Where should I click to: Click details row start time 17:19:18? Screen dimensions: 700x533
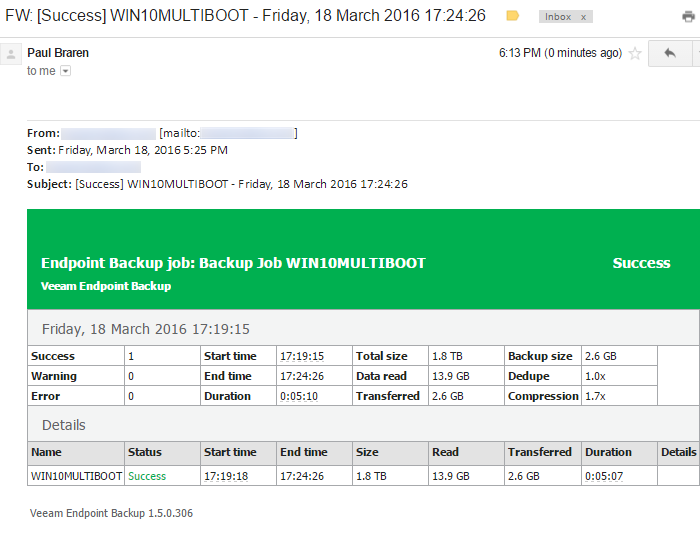[226, 476]
